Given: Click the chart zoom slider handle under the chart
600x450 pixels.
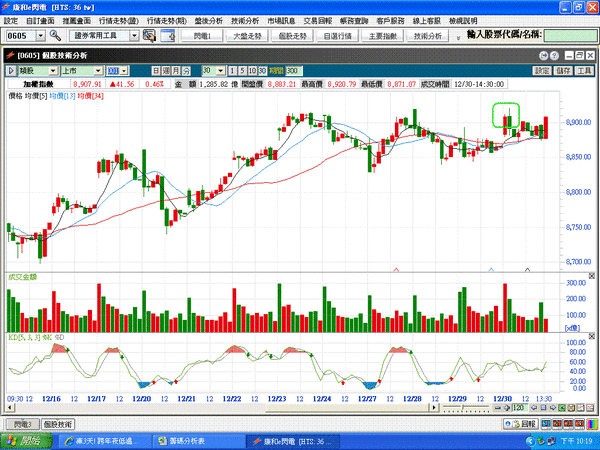Looking at the screenshot, I should 463,408.
